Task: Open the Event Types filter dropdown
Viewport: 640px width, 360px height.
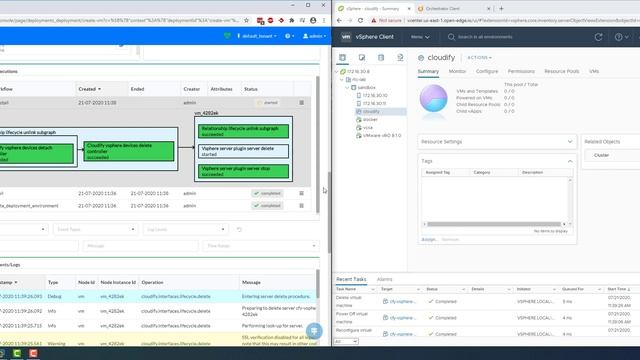Action: click(95, 229)
